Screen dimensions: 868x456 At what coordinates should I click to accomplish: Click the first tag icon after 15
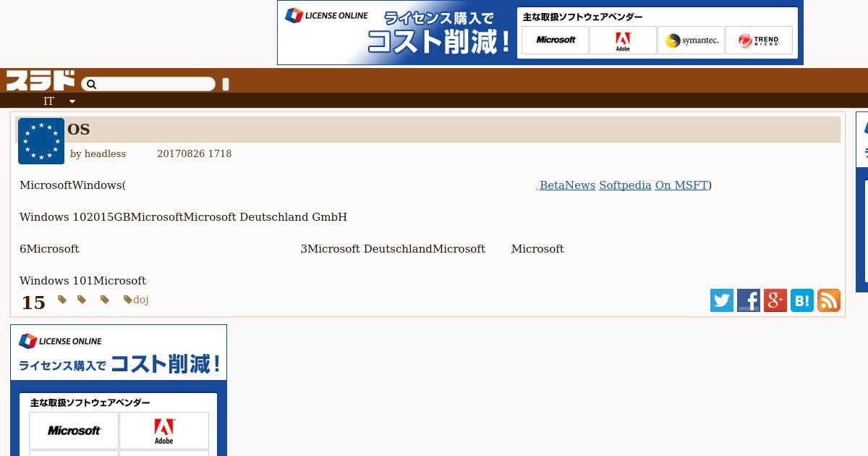62,300
